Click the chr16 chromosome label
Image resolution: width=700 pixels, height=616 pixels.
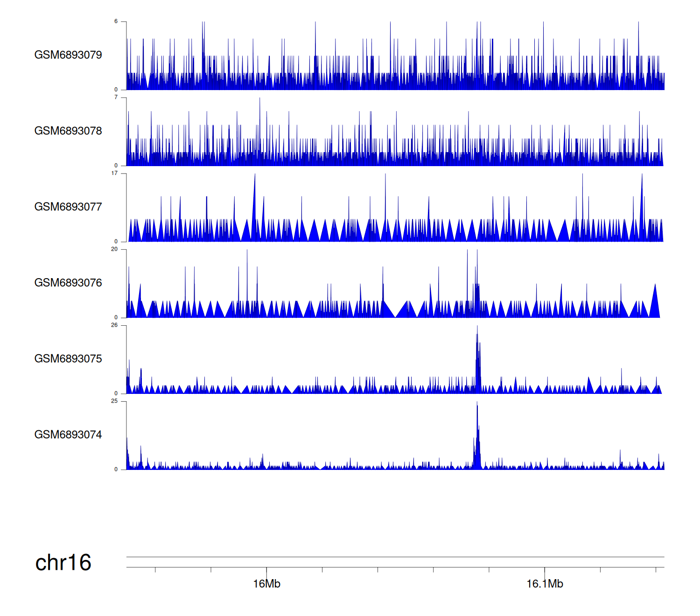(63, 563)
